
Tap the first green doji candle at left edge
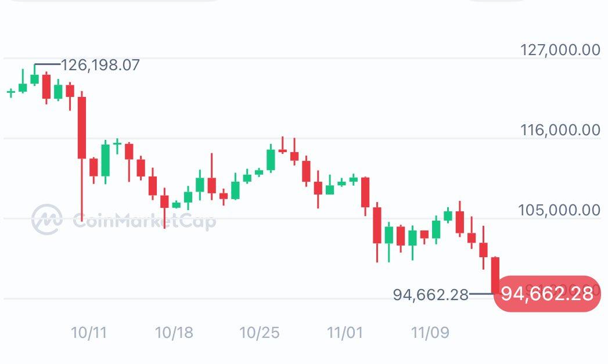10,92
